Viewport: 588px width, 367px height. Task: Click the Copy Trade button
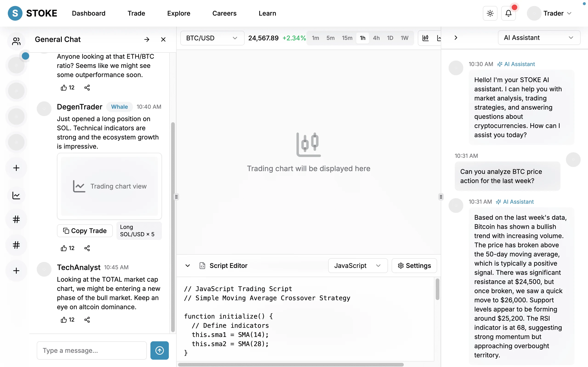[85, 231]
